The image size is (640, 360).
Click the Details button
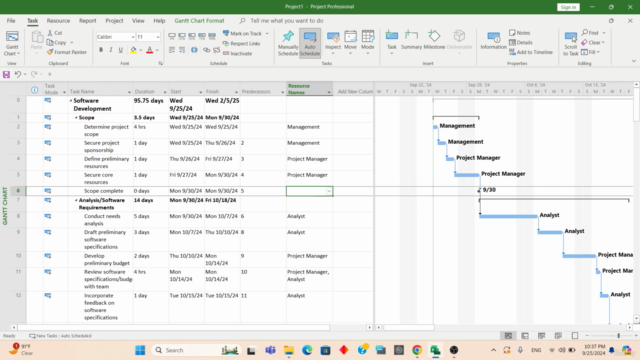(x=520, y=42)
